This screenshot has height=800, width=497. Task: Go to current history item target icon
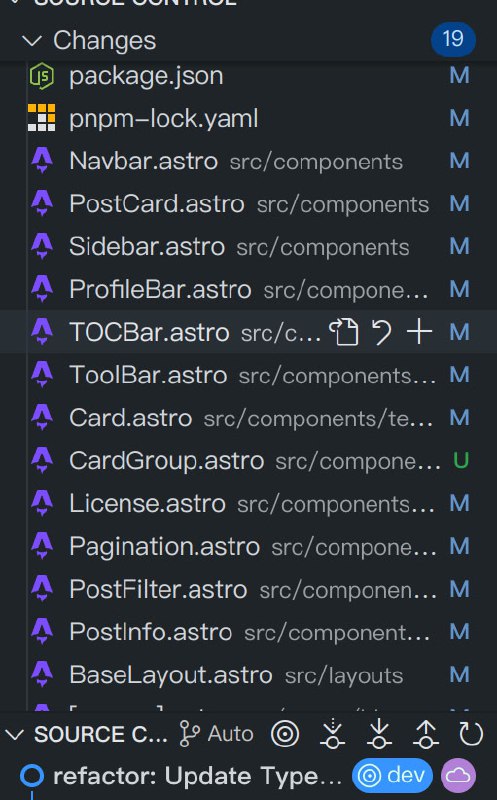[285, 734]
